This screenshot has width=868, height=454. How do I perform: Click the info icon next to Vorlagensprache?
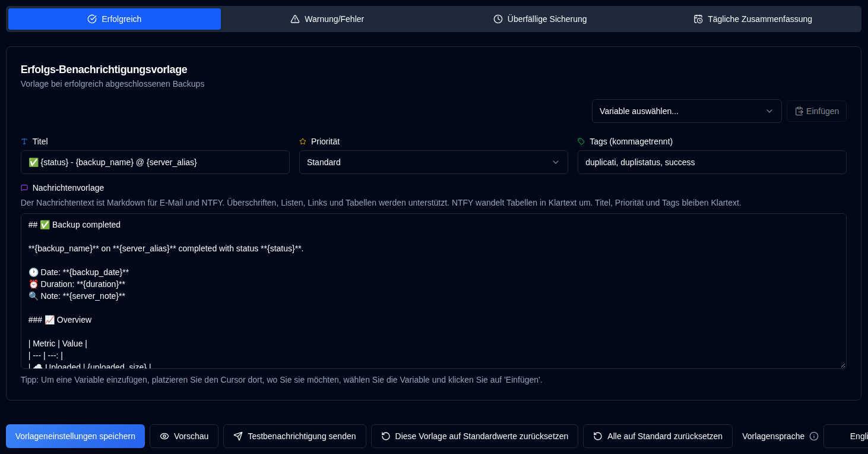[814, 436]
